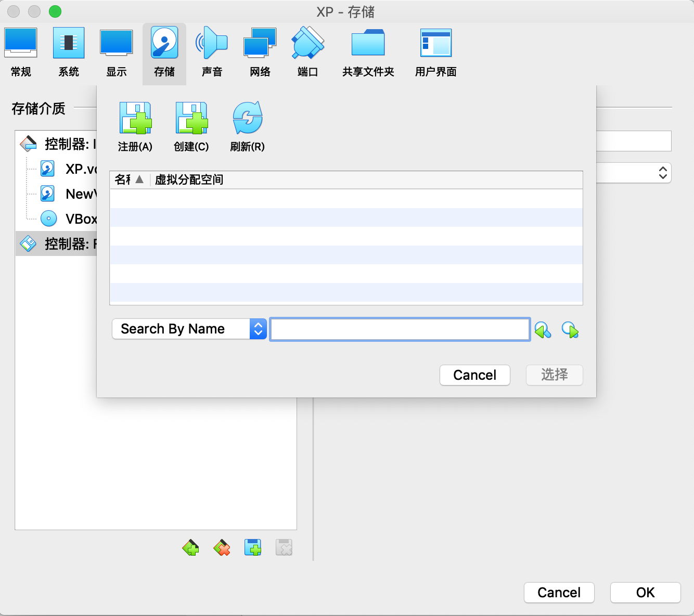Click the greyed remove attachment icon
The image size is (694, 616).
click(x=284, y=547)
